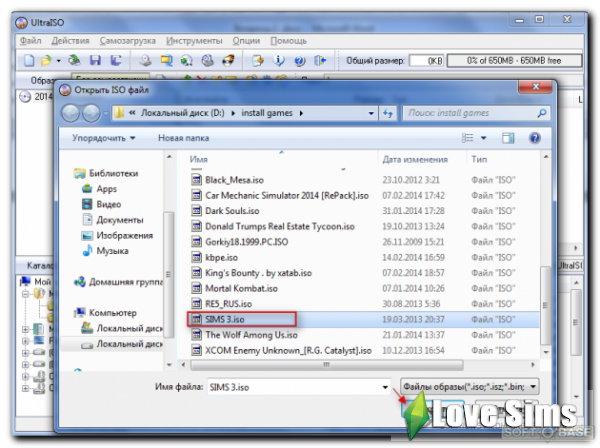Viewport: 600px width, 448px height.
Task: Open Документы in the sidebar
Action: tap(112, 220)
